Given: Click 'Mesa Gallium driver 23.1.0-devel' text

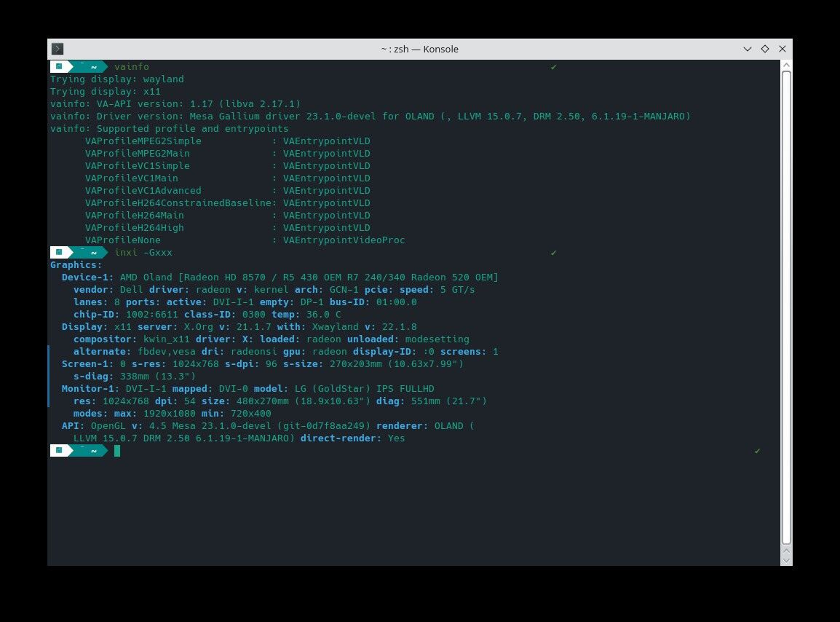Looking at the screenshot, I should tap(283, 116).
